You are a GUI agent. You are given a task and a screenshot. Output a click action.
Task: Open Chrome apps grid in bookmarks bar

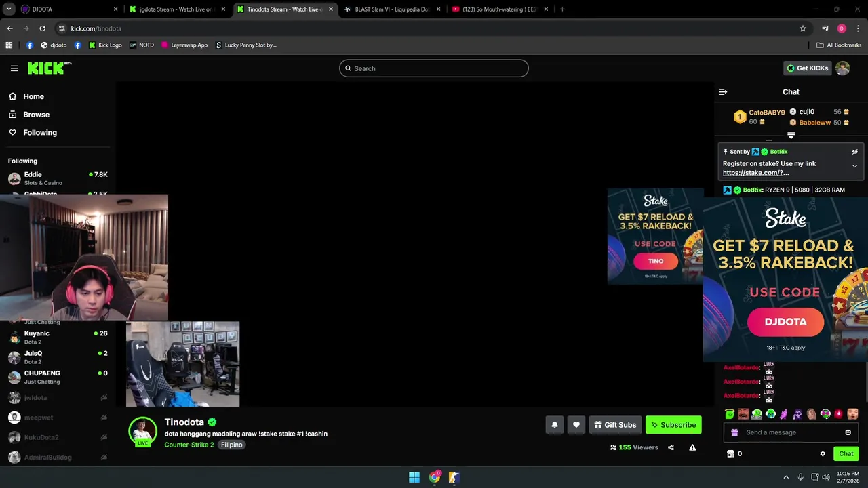[9, 45]
